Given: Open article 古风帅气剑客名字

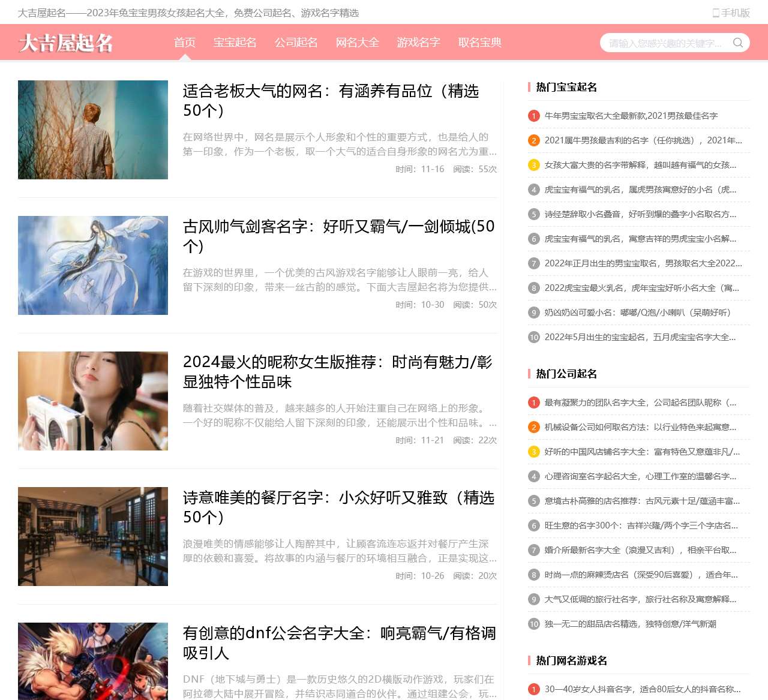Looking at the screenshot, I should pyautogui.click(x=339, y=236).
